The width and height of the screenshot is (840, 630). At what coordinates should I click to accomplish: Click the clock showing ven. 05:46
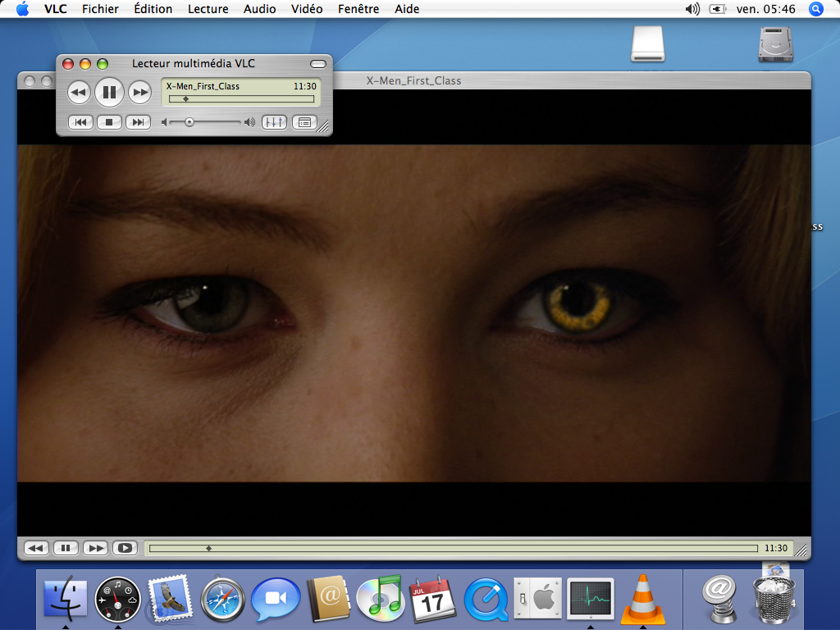tap(765, 9)
